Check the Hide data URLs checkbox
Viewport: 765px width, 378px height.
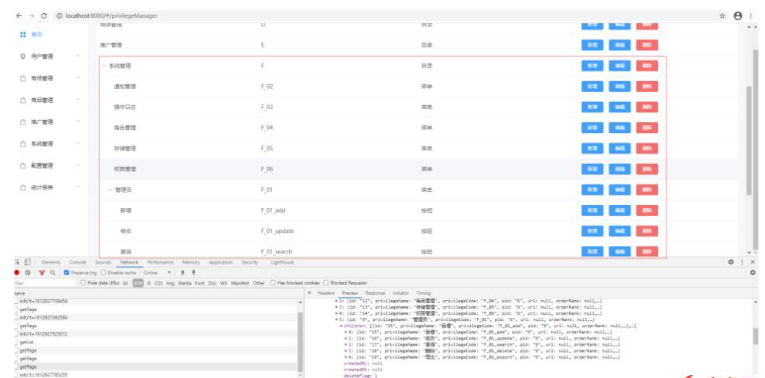pos(83,283)
